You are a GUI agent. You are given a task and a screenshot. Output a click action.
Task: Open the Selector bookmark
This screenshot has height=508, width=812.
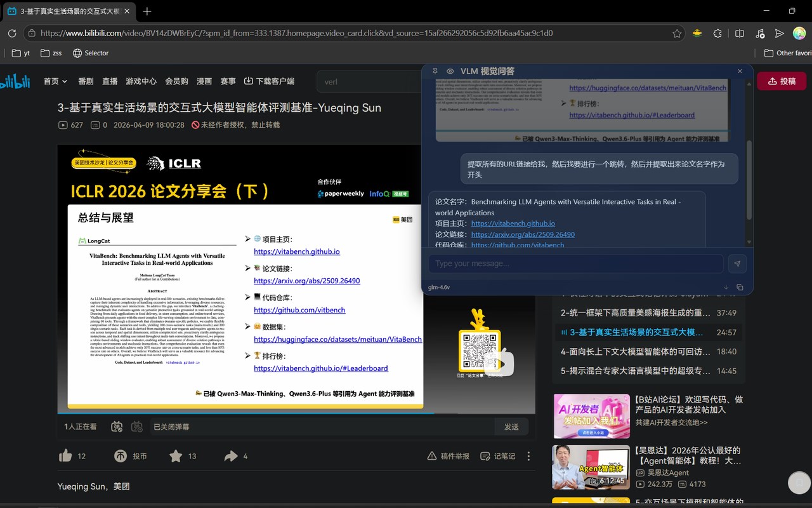click(91, 53)
